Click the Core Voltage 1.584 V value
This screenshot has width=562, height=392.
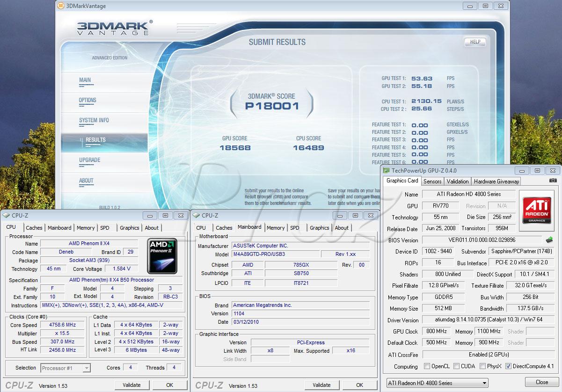tap(122, 269)
